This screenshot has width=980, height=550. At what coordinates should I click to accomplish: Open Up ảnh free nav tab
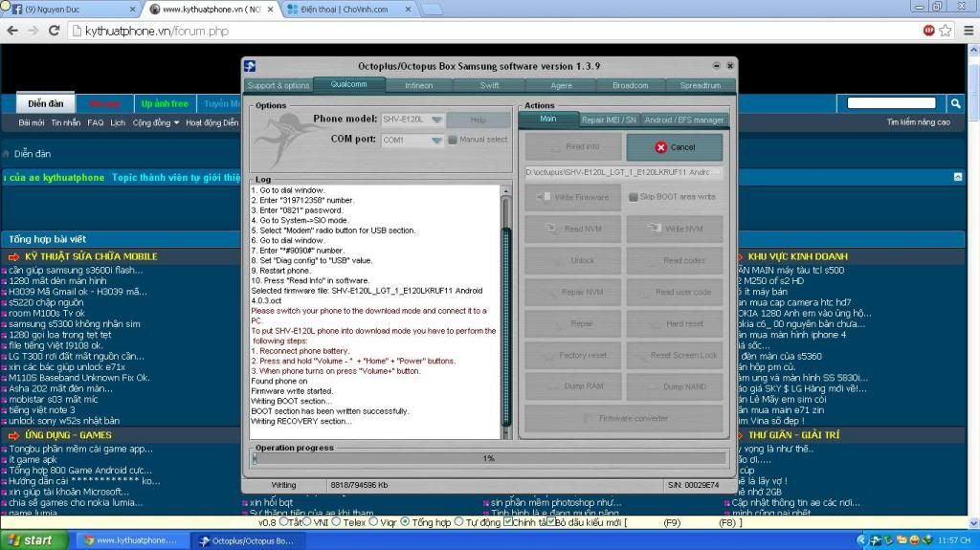pyautogui.click(x=165, y=103)
